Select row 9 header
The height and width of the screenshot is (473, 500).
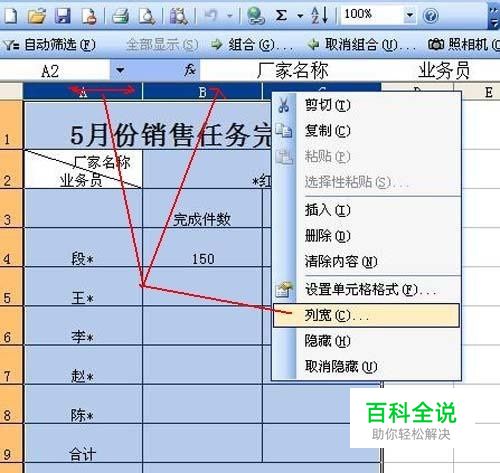(x=11, y=443)
